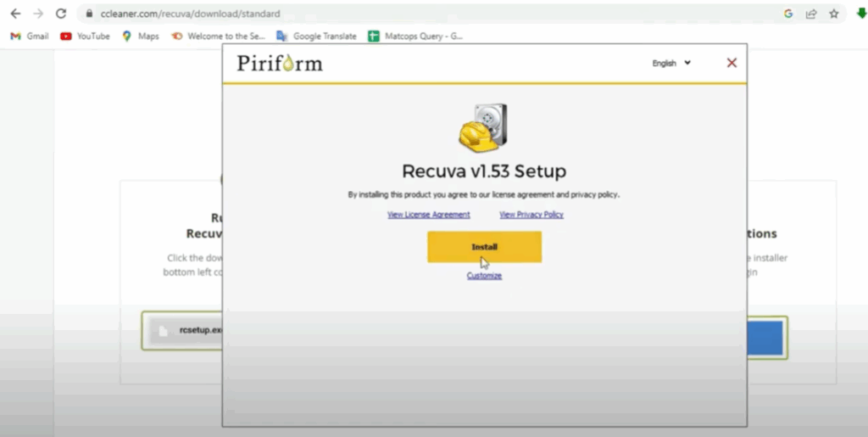Screen dimensions: 868x437
Task: Open the YouTube bookmark
Action: (x=86, y=36)
